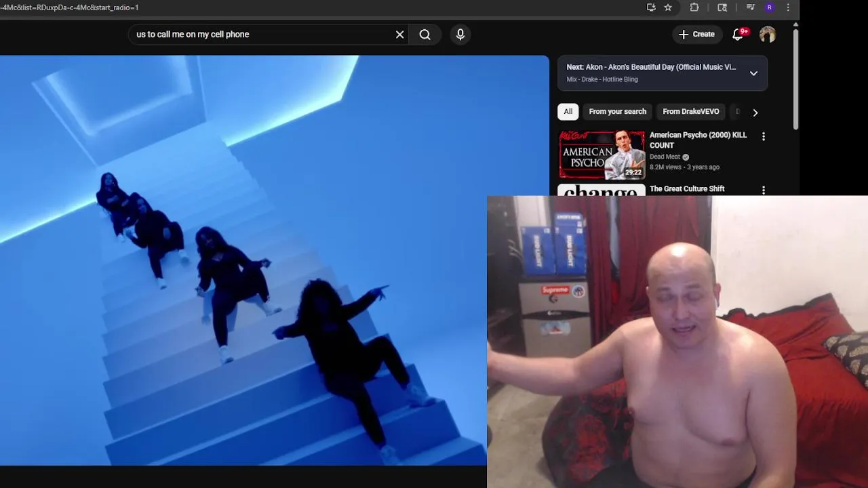Click the scrollbar up arrow
The height and width of the screenshot is (488, 868).
pos(796,25)
